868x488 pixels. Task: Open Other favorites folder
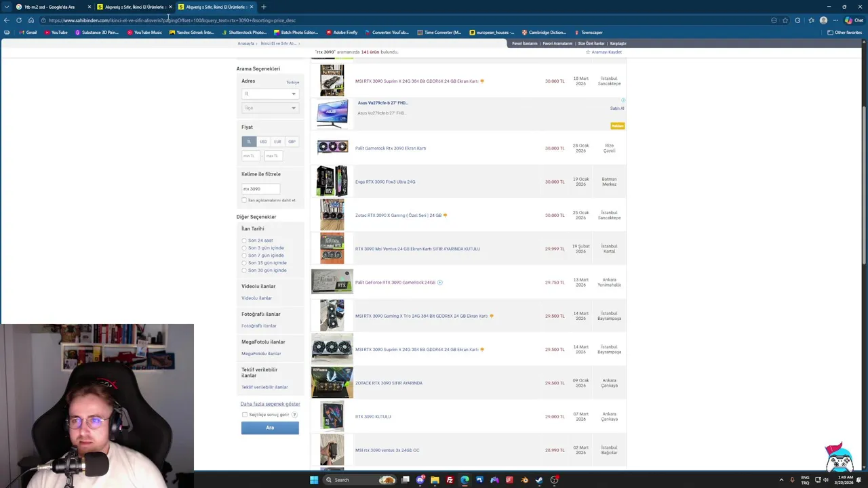(x=844, y=33)
